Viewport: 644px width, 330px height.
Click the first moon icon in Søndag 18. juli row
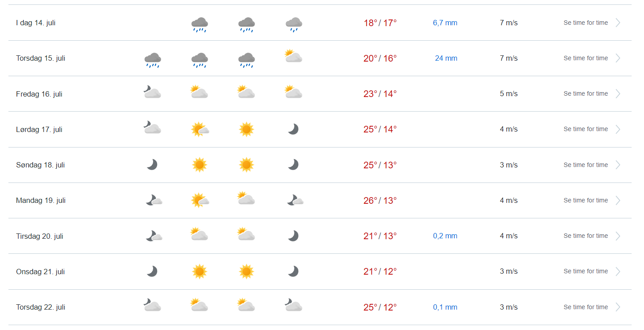point(152,165)
